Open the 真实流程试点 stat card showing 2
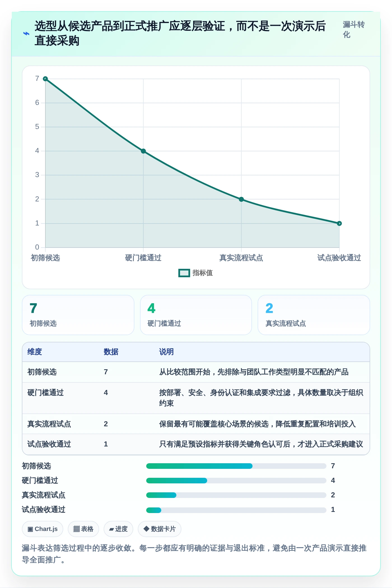This screenshot has height=588, width=392. point(314,315)
